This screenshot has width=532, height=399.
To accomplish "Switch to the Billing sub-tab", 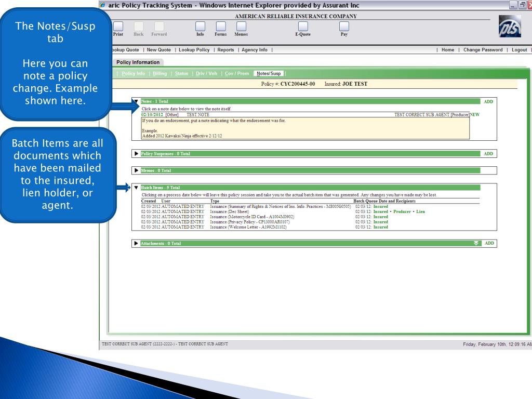I will tap(160, 74).
